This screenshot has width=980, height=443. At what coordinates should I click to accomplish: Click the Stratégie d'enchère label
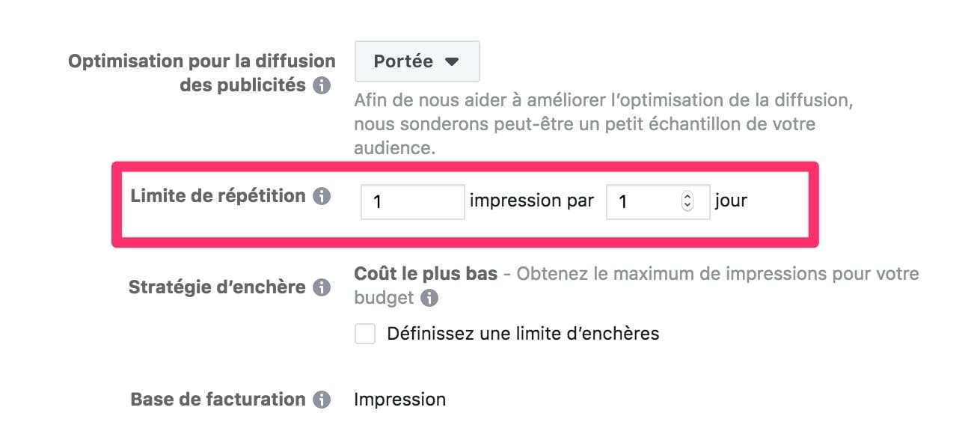pos(217,287)
